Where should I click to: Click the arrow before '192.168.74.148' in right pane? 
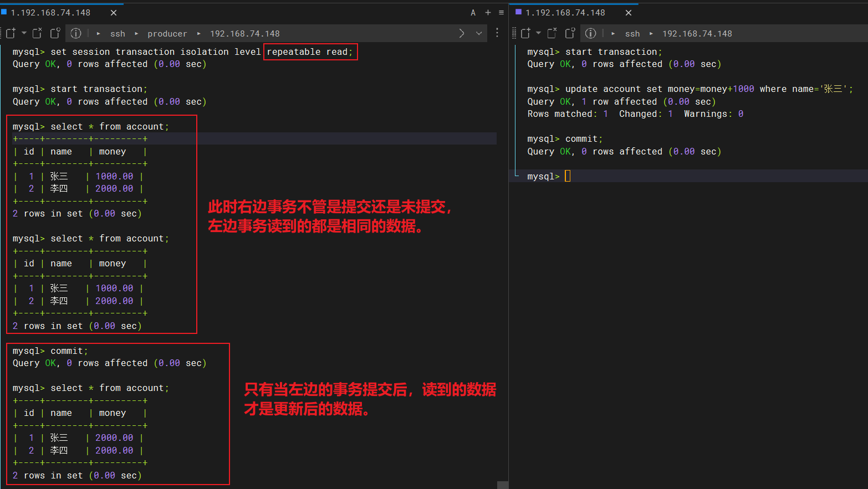click(x=651, y=34)
